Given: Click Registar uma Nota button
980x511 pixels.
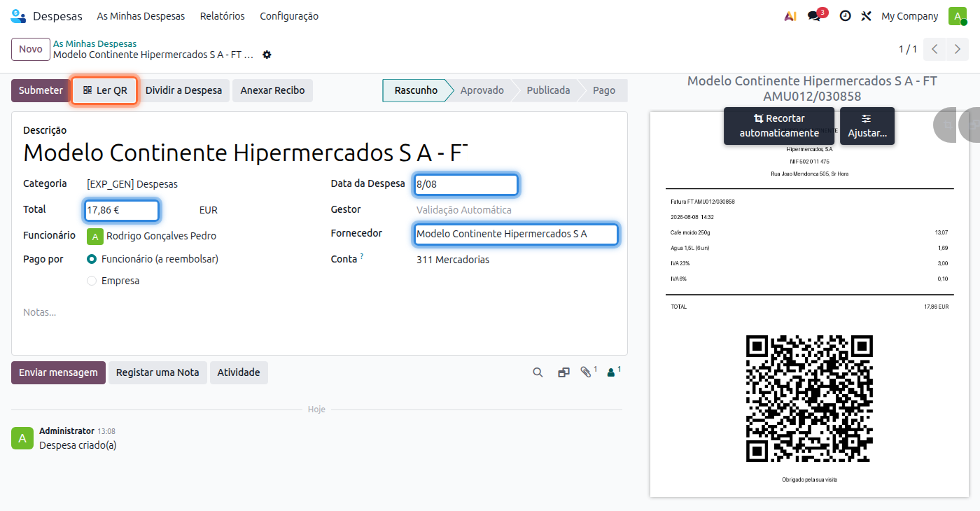Looking at the screenshot, I should pos(157,372).
